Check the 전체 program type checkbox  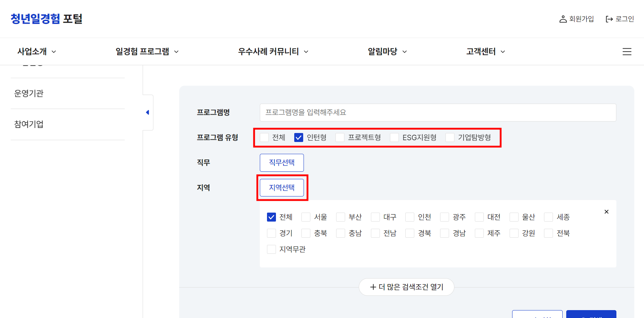pyautogui.click(x=264, y=138)
